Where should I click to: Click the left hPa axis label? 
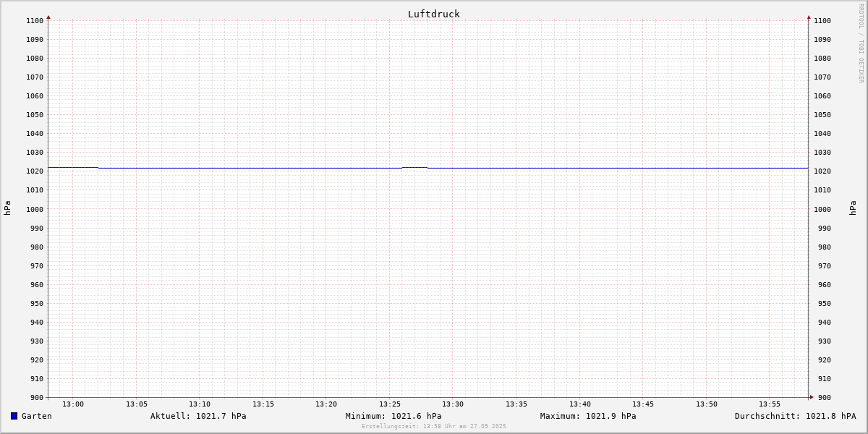[x=7, y=208]
